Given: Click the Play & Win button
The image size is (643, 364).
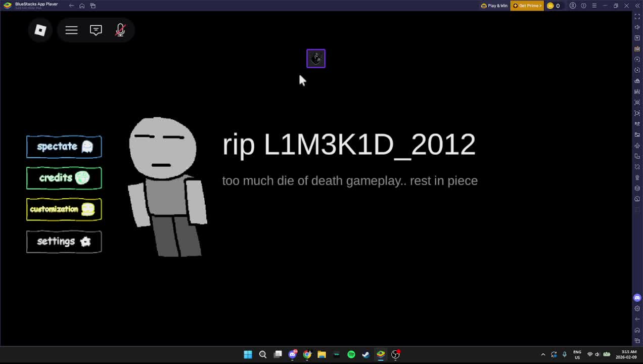Looking at the screenshot, I should click(x=494, y=6).
